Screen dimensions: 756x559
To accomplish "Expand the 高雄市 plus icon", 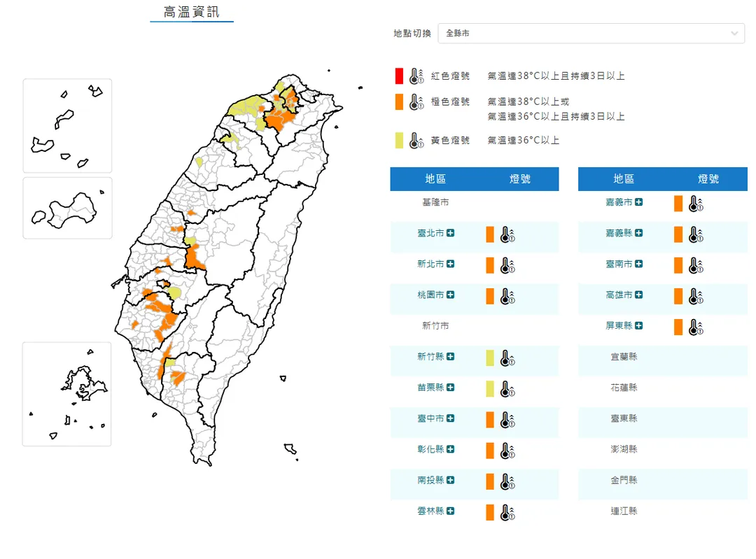I will click(639, 295).
